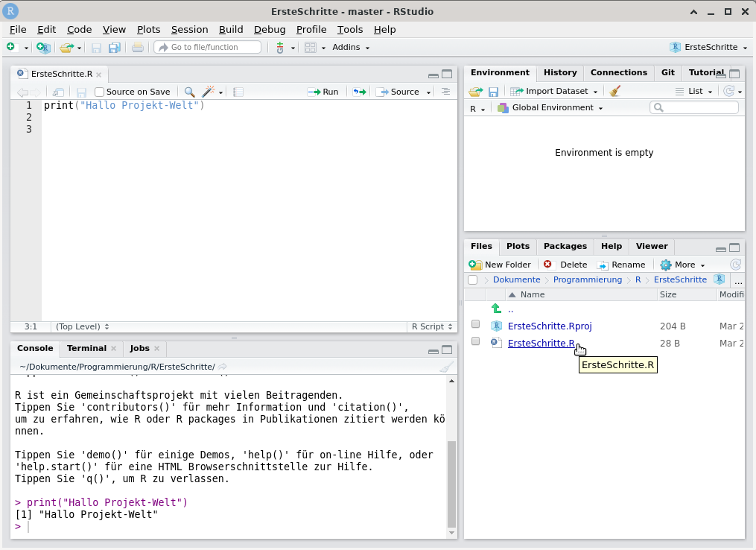
Task: Open the Global Environment dropdown
Action: point(550,107)
